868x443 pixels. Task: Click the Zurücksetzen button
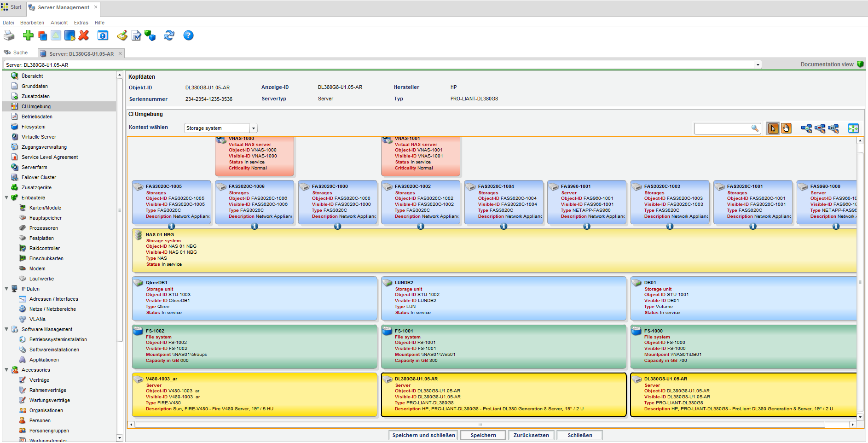531,435
